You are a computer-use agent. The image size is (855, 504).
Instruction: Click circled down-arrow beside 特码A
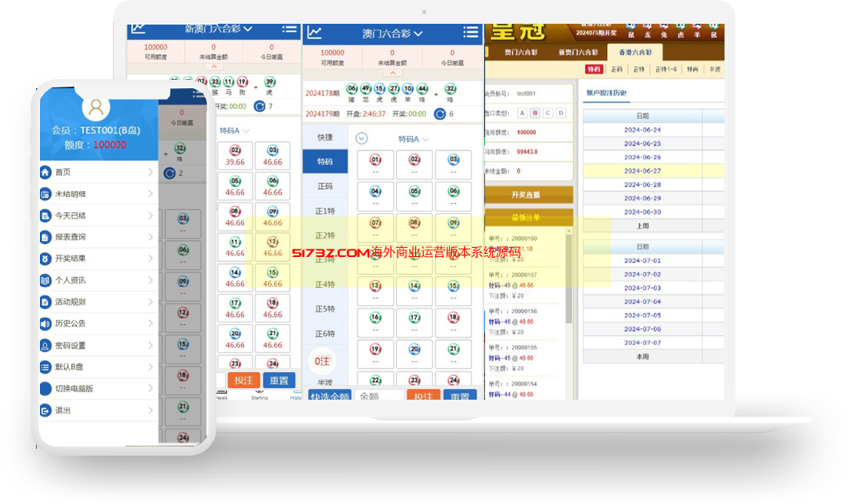tap(361, 138)
